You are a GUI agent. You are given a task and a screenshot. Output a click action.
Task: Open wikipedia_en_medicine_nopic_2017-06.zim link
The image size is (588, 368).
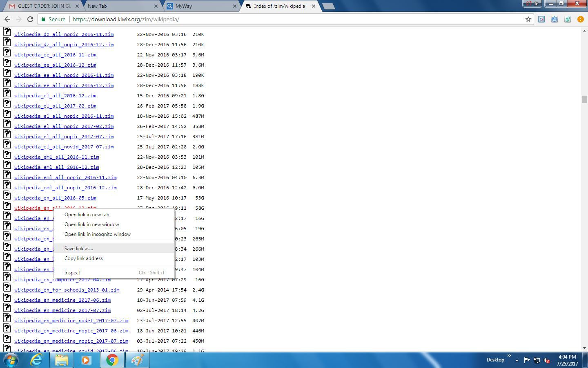coord(71,331)
